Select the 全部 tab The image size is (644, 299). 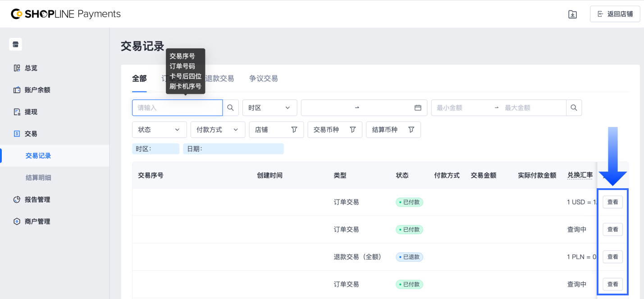pos(139,78)
